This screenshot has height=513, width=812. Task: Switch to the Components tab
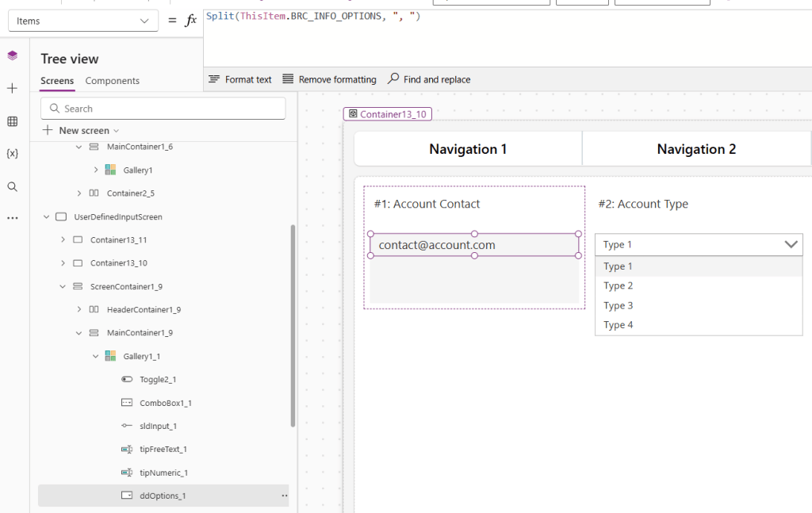[x=112, y=81]
